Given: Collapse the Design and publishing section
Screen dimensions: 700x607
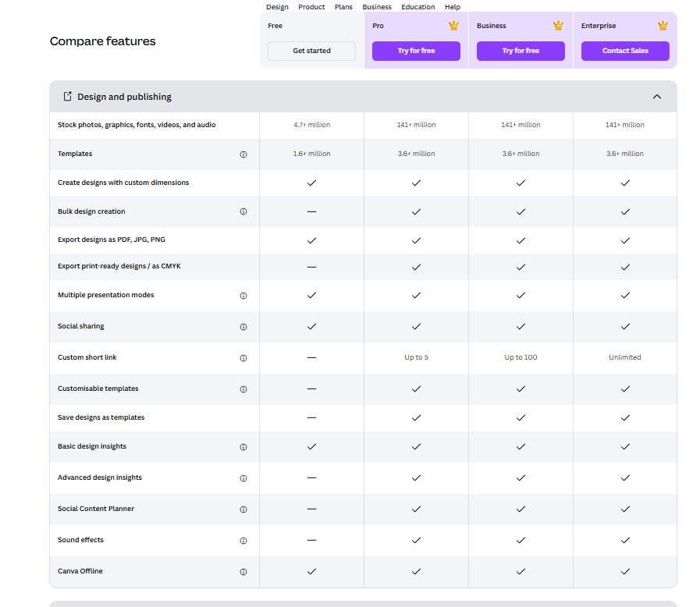Looking at the screenshot, I should (657, 97).
